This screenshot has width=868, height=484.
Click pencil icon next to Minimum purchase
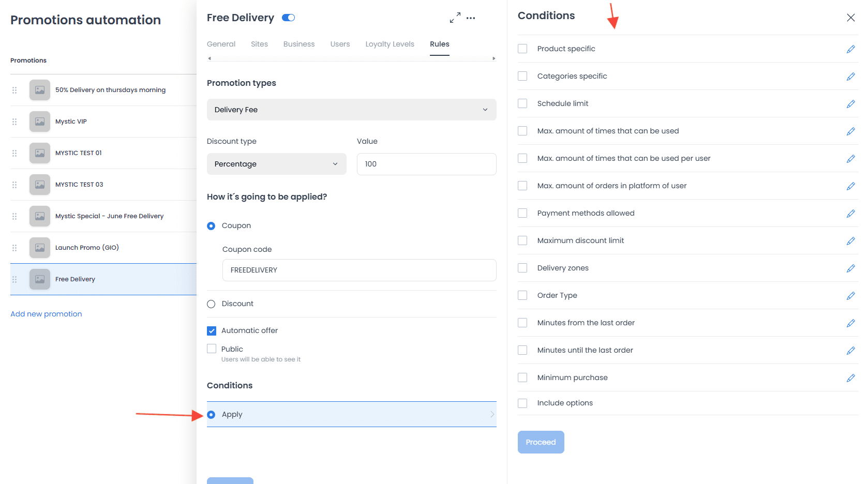pos(850,378)
